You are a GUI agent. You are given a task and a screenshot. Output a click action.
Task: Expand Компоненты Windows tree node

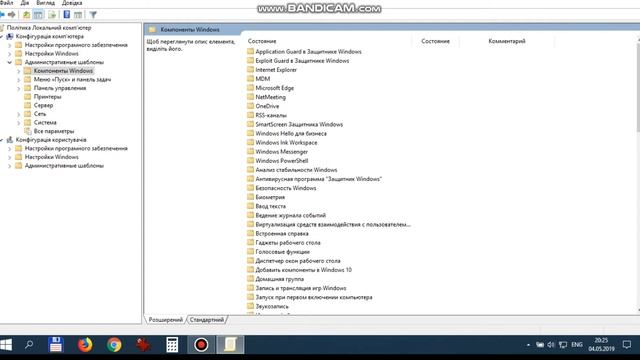18,71
